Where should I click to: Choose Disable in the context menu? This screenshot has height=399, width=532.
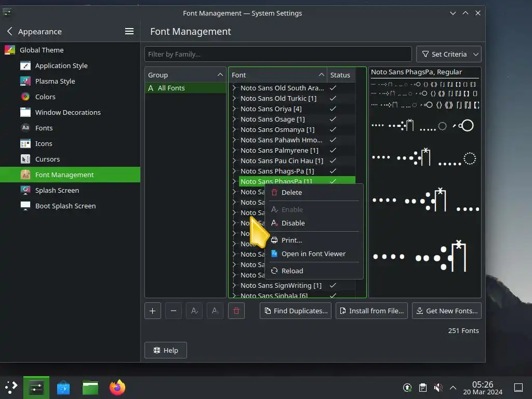(x=314, y=223)
